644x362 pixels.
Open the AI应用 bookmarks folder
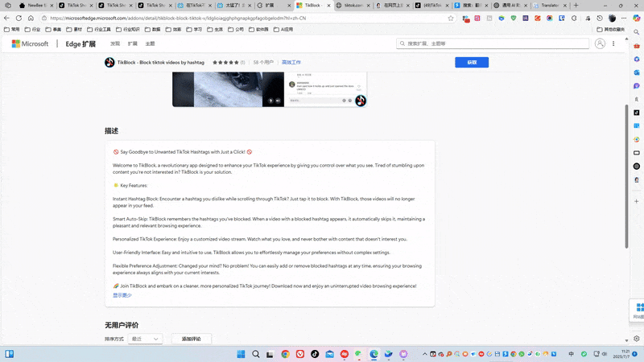click(283, 30)
